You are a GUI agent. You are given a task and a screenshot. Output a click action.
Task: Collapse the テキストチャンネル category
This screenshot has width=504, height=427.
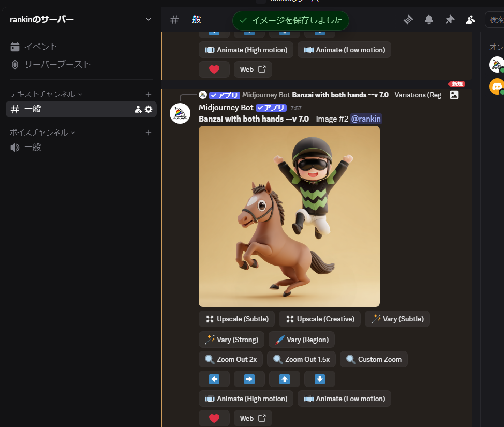[46, 94]
